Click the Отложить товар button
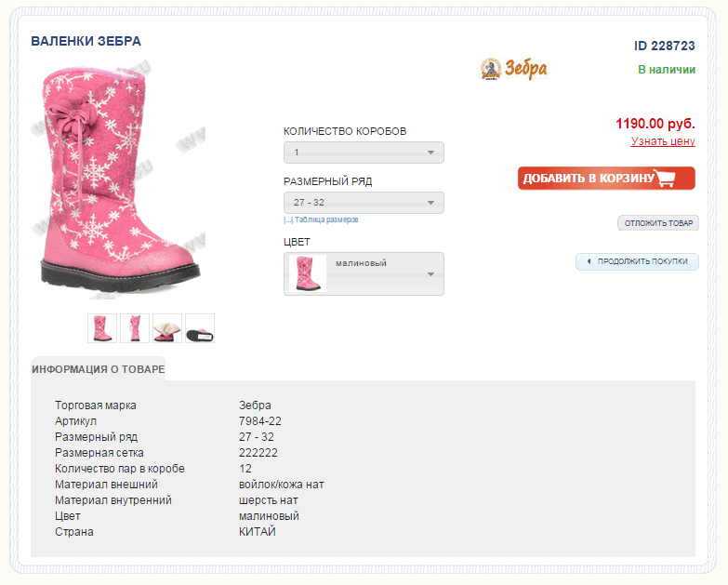 click(x=658, y=223)
